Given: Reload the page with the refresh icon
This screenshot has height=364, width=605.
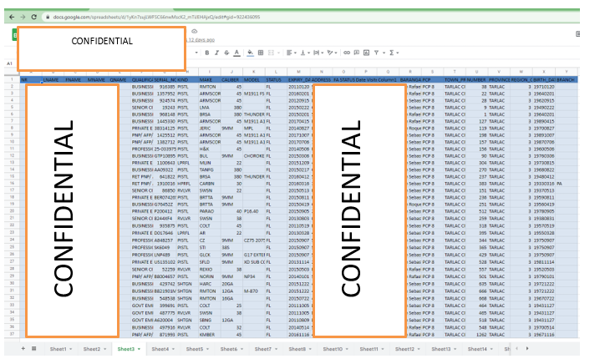Looking at the screenshot, I should (x=34, y=17).
